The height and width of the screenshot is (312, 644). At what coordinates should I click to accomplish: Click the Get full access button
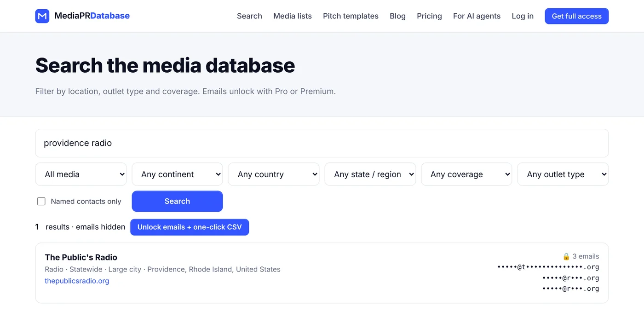coord(576,16)
